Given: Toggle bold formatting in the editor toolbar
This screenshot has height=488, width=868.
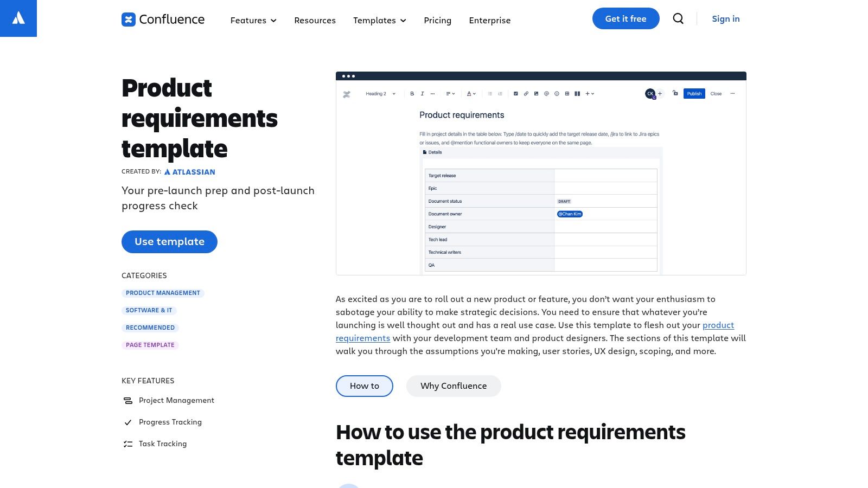Looking at the screenshot, I should 412,93.
